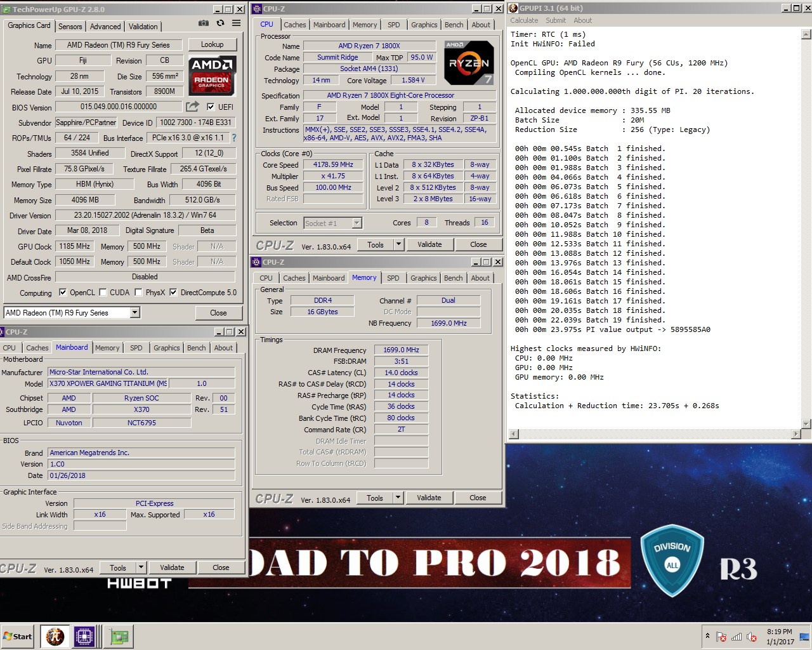812x650 pixels.
Task: Click the PI value output line 5895585A0
Action: pyautogui.click(x=612, y=329)
